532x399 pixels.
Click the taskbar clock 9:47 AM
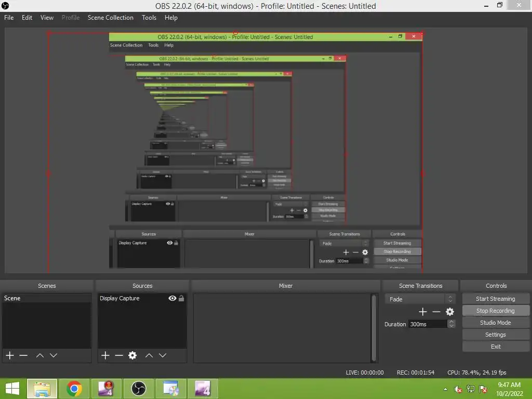click(x=509, y=385)
